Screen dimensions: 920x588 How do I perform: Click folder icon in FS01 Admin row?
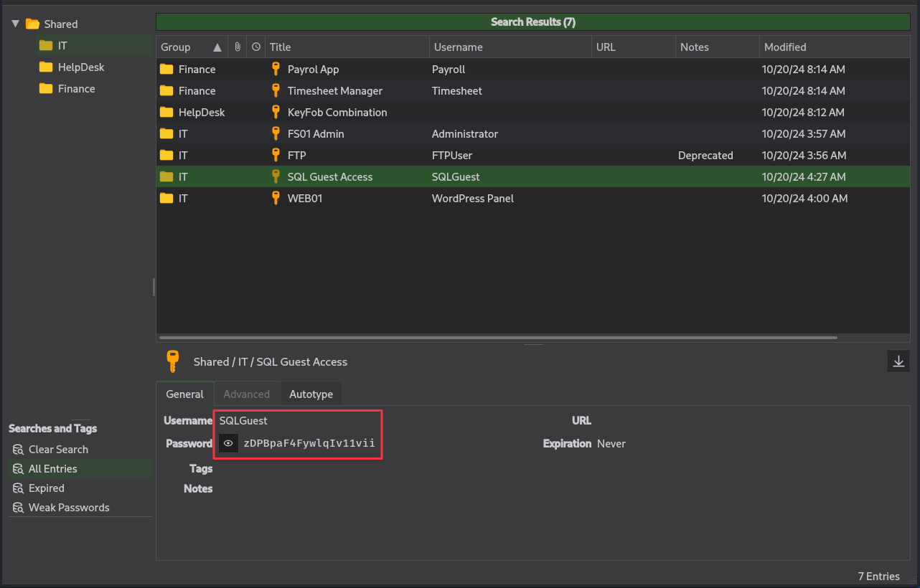tap(166, 134)
